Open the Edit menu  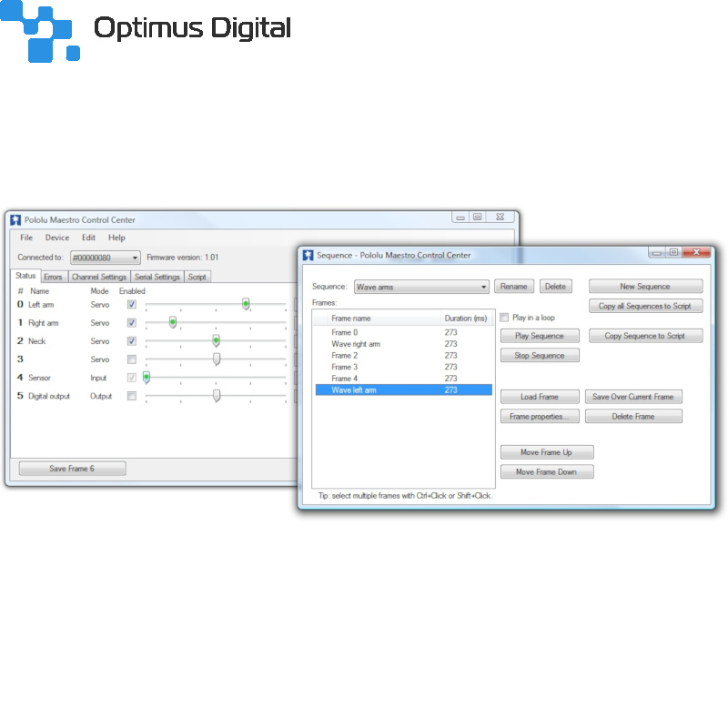pos(88,238)
